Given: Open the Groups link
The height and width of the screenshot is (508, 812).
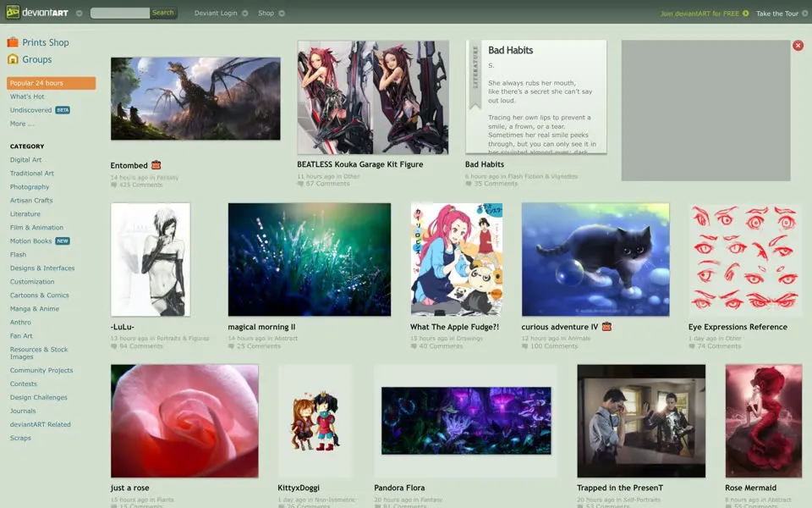Looking at the screenshot, I should coord(36,59).
